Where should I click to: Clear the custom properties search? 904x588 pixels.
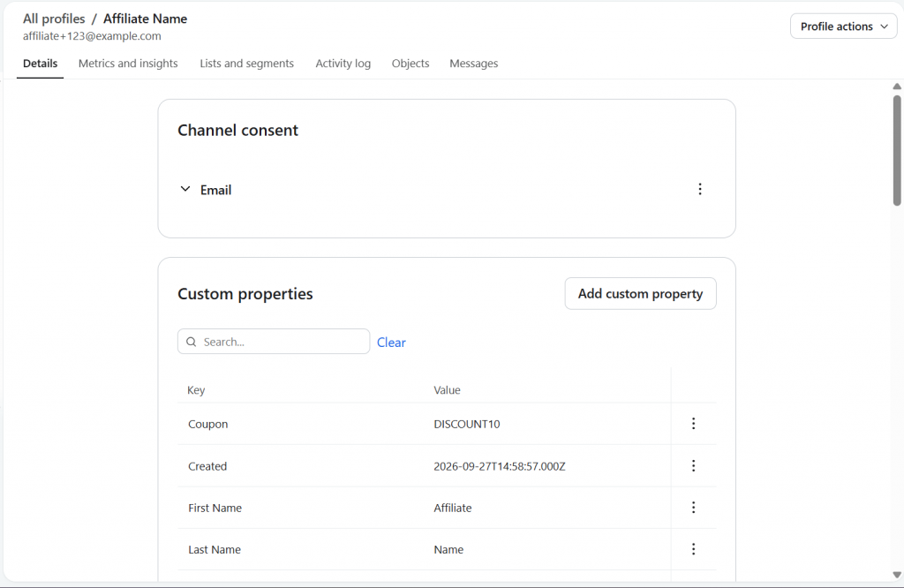click(391, 343)
